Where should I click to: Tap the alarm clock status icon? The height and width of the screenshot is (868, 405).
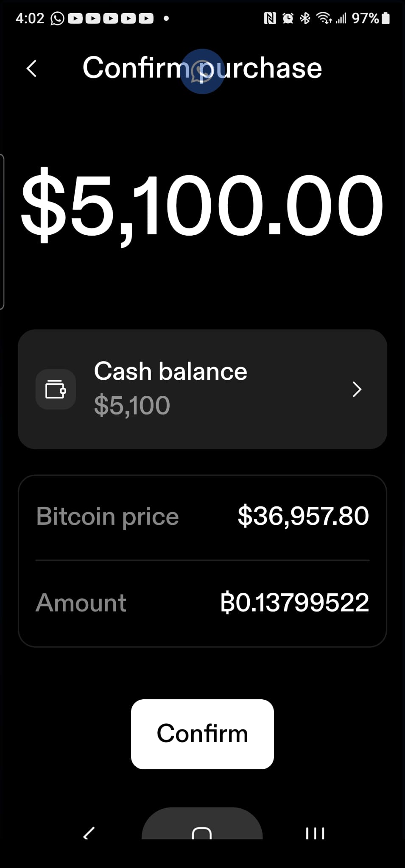pyautogui.click(x=288, y=18)
